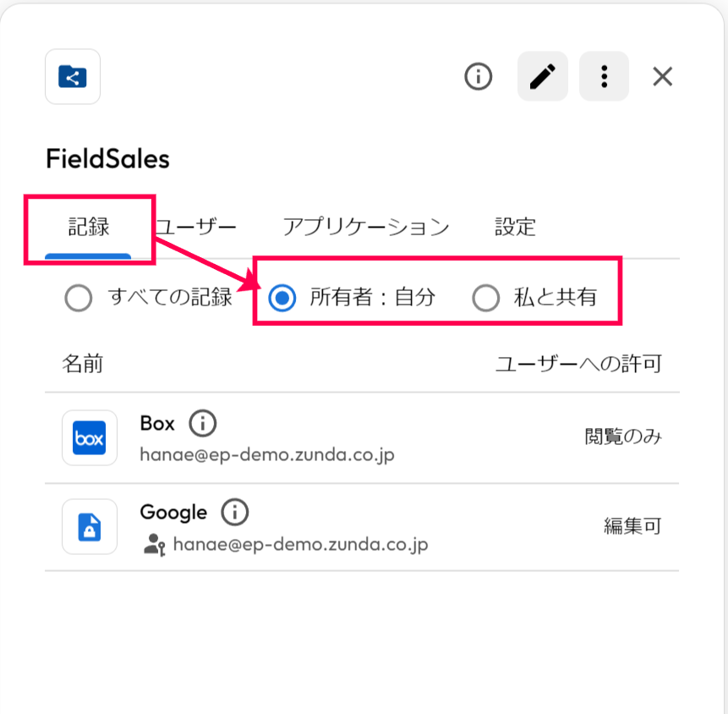Click the 名前 column header
Screen dimensions: 728x714
(x=83, y=364)
